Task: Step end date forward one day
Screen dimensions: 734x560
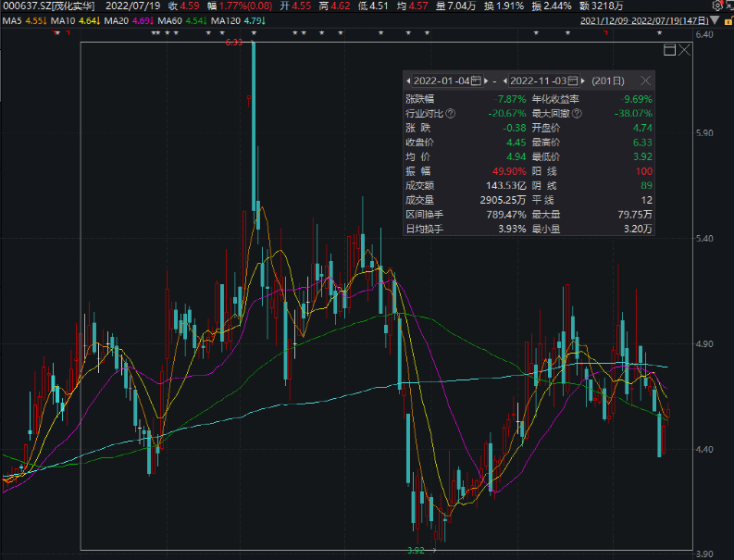Action: (585, 81)
